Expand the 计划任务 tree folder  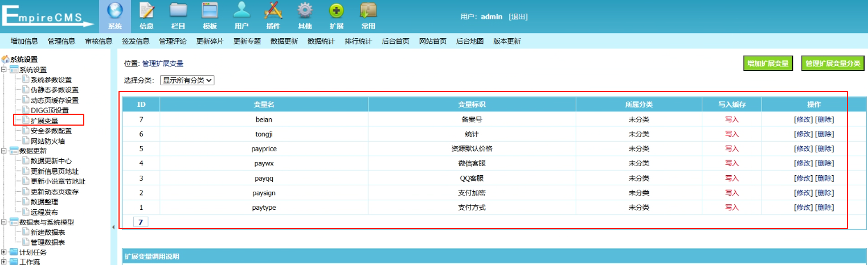pyautogui.click(x=4, y=252)
